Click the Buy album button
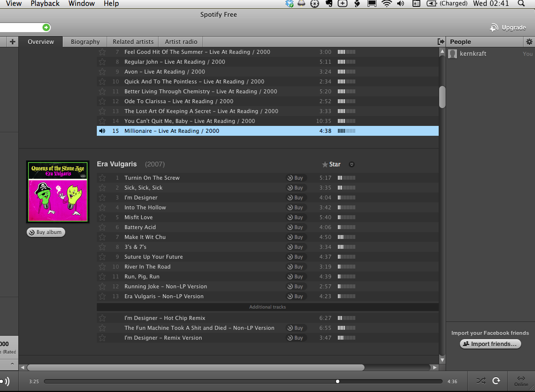This screenshot has width=535, height=392. point(46,232)
